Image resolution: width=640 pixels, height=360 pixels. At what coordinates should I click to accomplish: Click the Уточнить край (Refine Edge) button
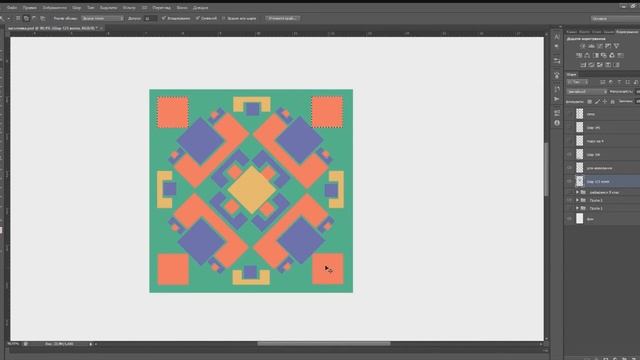[x=282, y=18]
